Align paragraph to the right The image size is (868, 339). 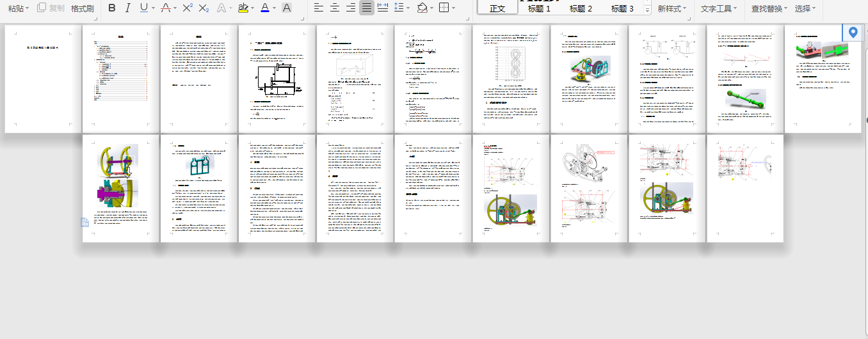350,8
